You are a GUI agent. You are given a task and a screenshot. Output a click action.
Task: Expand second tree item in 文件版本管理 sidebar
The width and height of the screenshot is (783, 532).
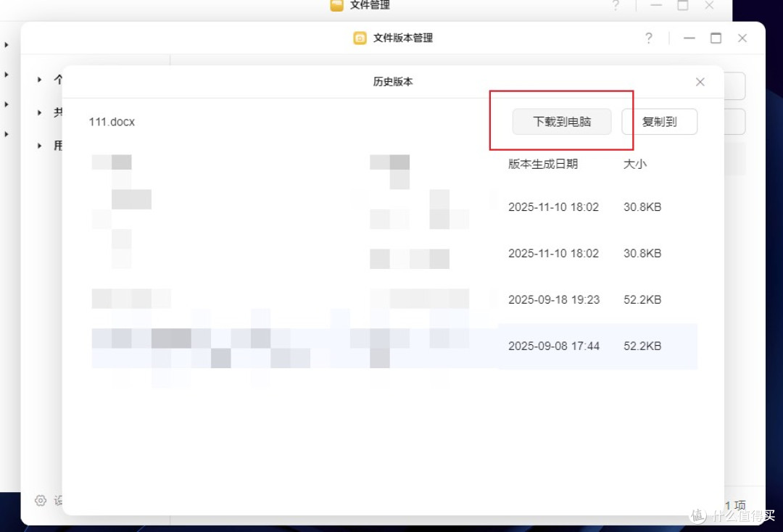[x=39, y=113]
